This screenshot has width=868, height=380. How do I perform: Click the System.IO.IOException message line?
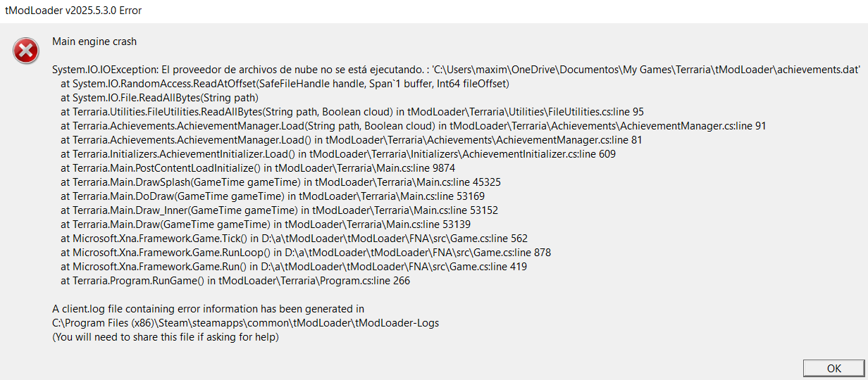457,70
